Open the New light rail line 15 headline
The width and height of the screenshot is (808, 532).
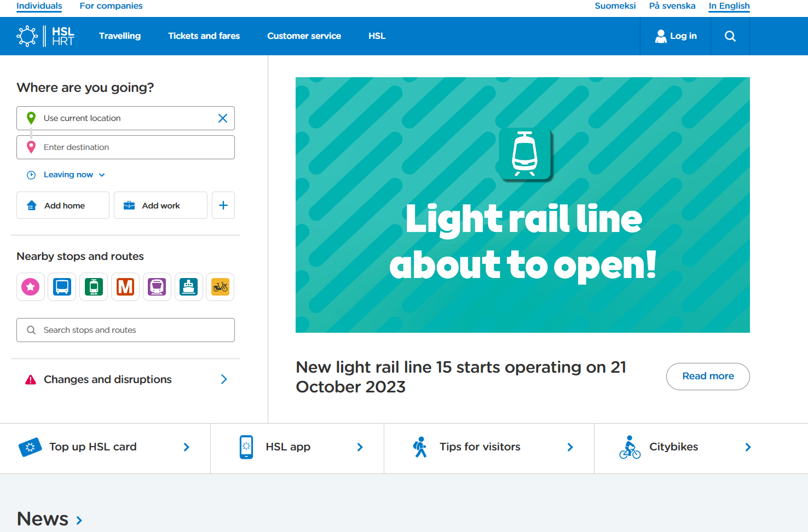(x=461, y=377)
